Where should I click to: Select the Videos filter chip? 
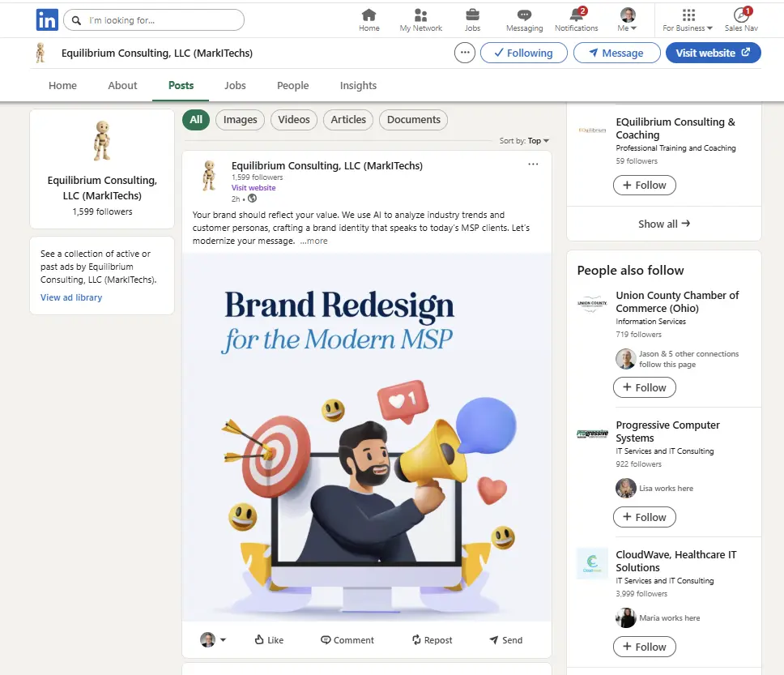[294, 120]
